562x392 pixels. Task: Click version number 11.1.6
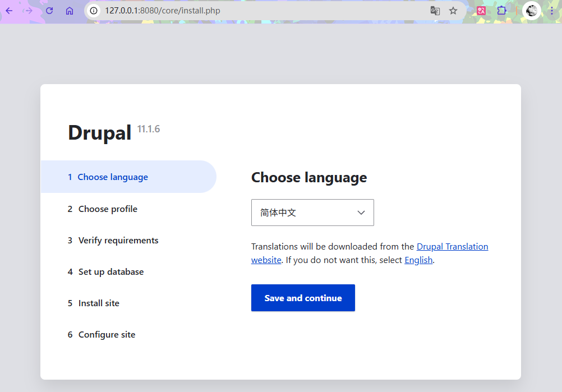[x=149, y=129]
